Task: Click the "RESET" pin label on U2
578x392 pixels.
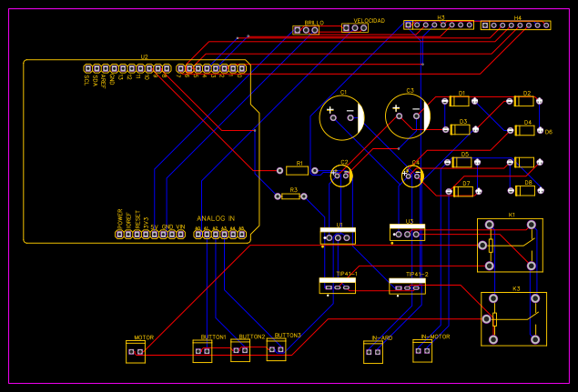Action: (x=137, y=219)
